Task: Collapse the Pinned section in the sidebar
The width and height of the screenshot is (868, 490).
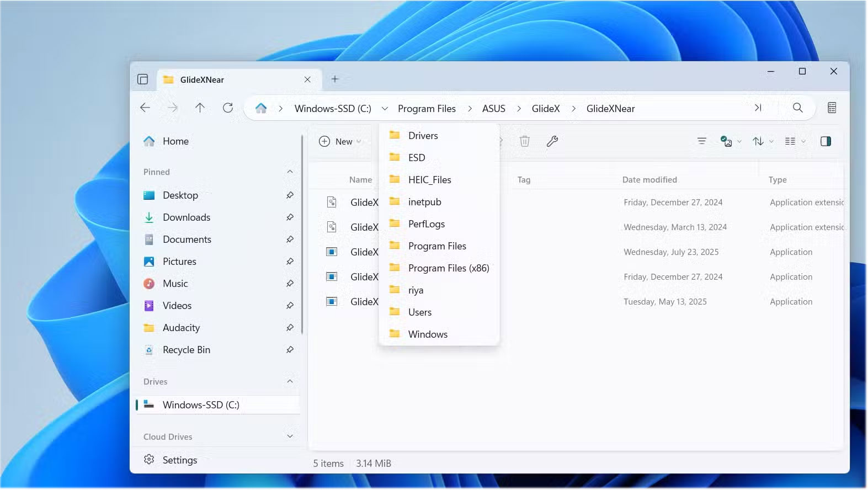Action: (290, 172)
